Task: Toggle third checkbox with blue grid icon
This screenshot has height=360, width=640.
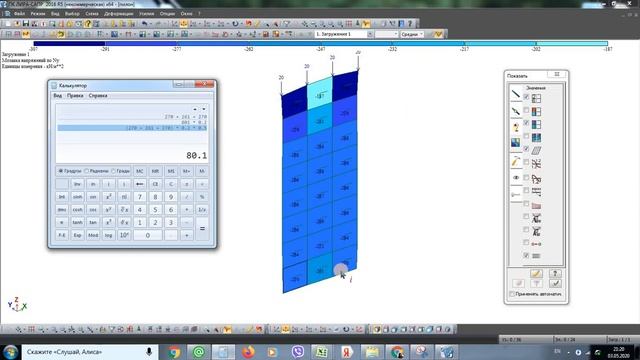Action: pos(526,123)
